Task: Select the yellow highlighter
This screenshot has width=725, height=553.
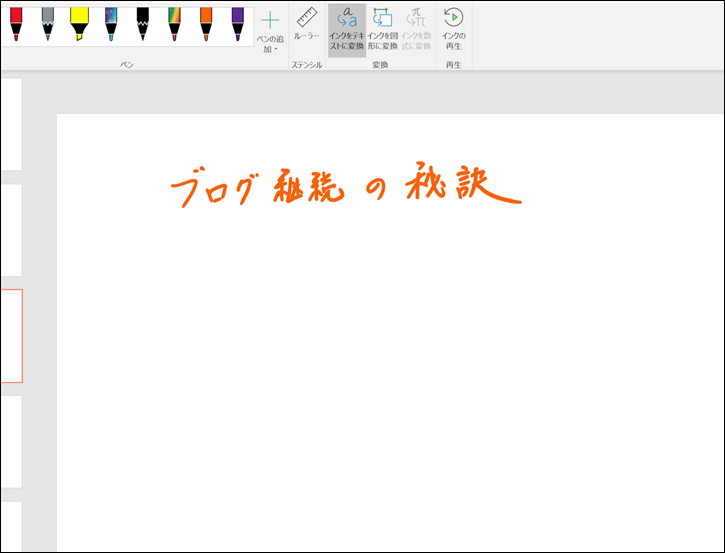Action: (79, 24)
